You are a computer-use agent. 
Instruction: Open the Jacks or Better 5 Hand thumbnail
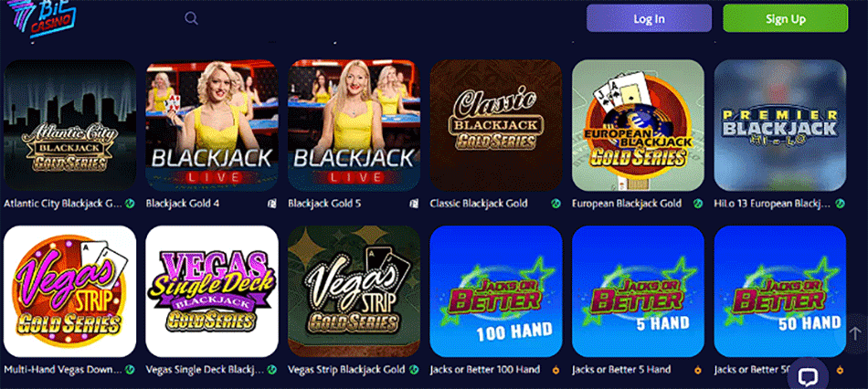[638, 291]
